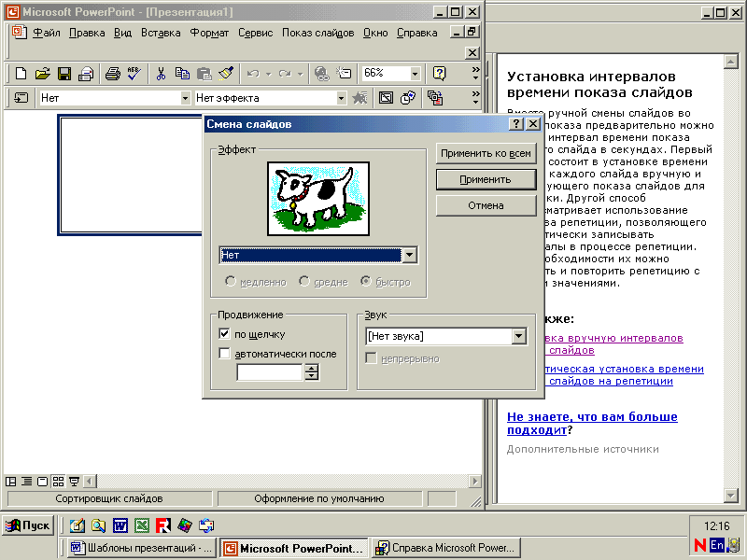The image size is (747, 560).
Task: Click the Paste clipboard icon
Action: 204,74
